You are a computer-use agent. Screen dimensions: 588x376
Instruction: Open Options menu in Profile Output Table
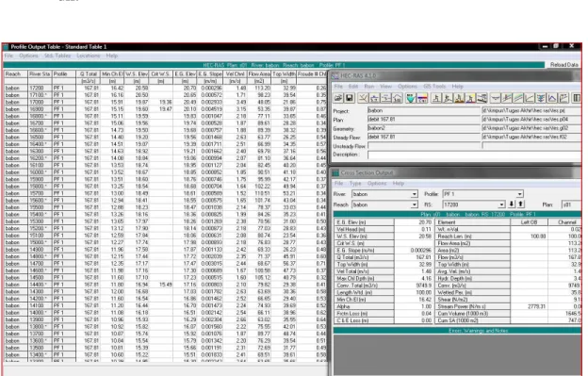coord(28,56)
